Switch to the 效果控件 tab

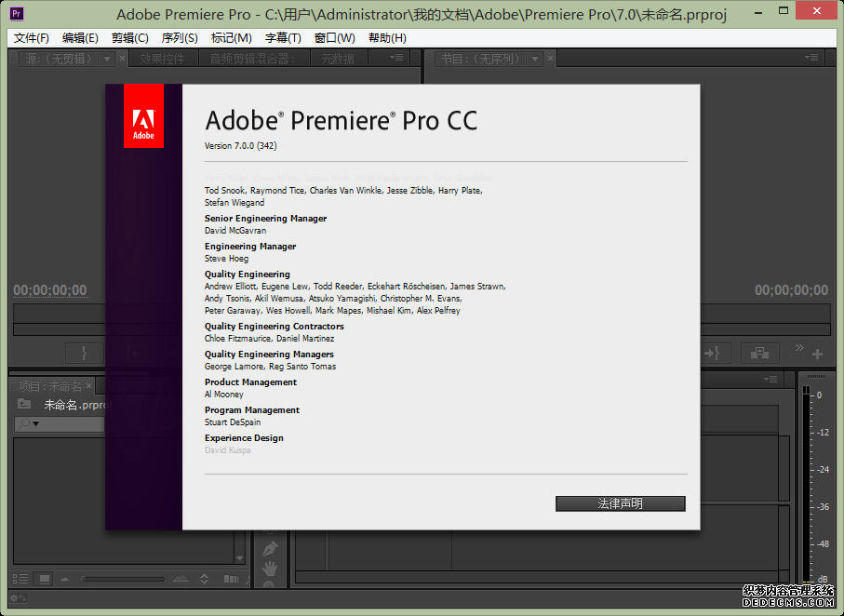162,59
